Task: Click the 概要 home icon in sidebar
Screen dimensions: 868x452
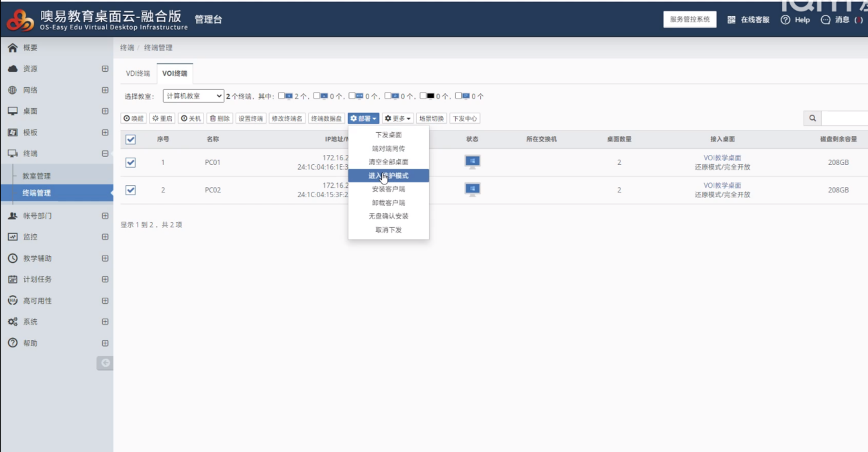Action: pos(12,48)
